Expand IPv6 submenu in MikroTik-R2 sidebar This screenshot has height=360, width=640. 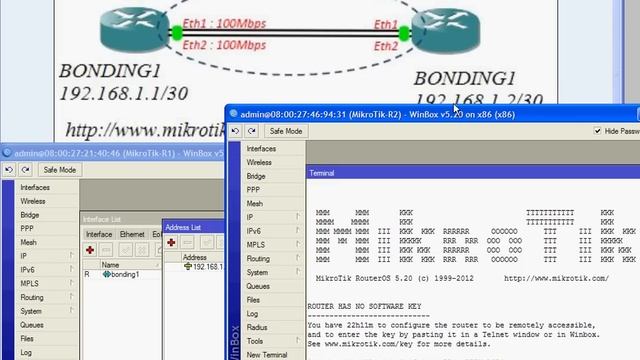[298, 231]
